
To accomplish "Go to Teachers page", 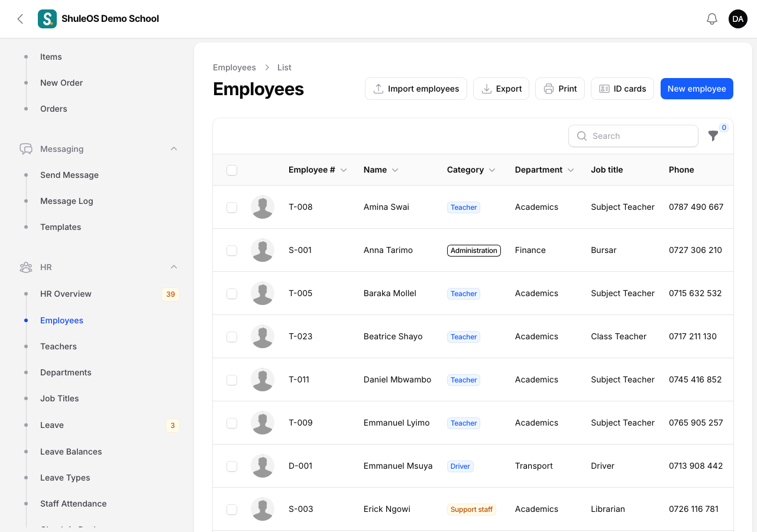I will pyautogui.click(x=59, y=346).
